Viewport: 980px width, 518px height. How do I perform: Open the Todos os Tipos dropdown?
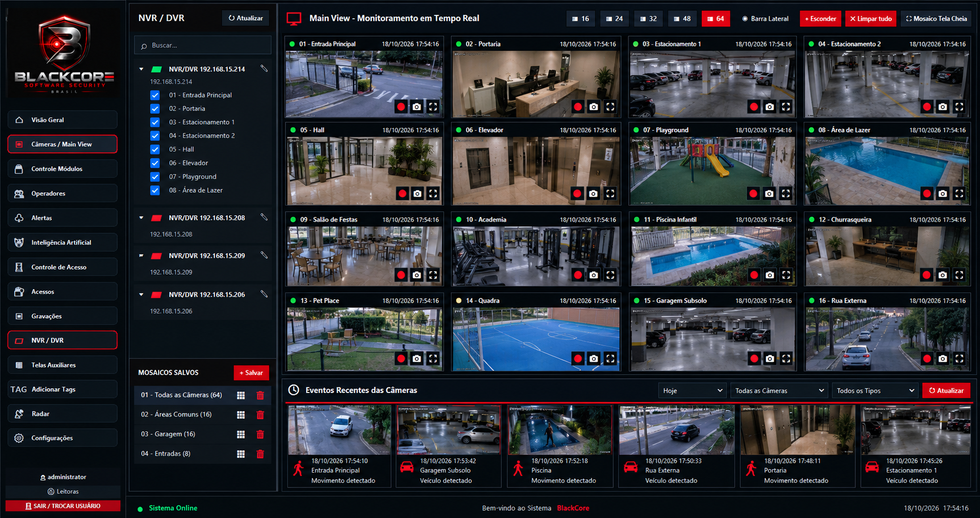click(875, 391)
